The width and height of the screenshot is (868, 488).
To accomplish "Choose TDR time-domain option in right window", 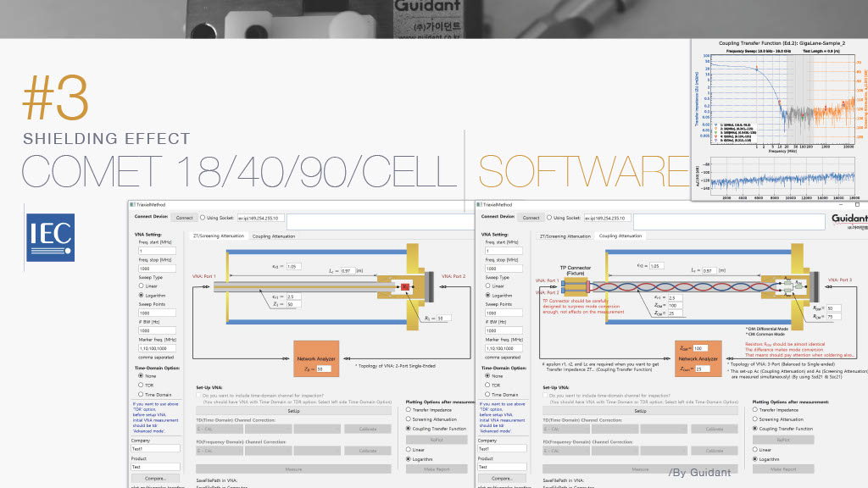I will (x=487, y=385).
